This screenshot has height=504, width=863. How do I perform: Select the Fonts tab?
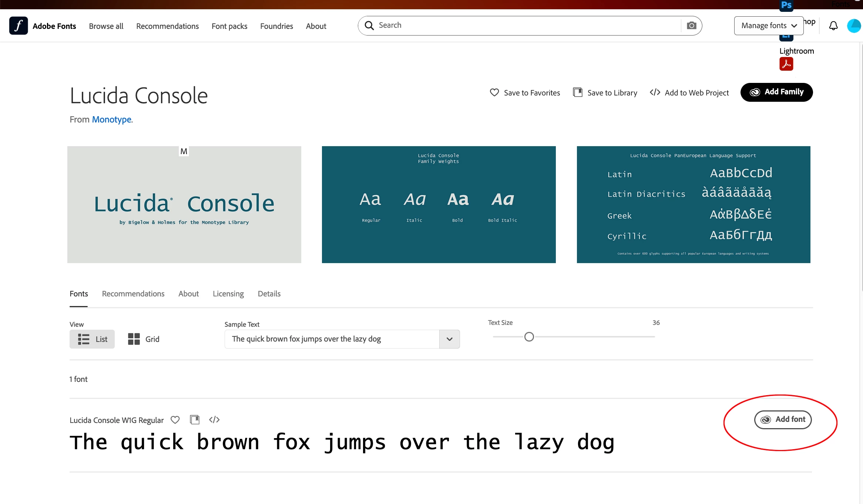pyautogui.click(x=79, y=294)
